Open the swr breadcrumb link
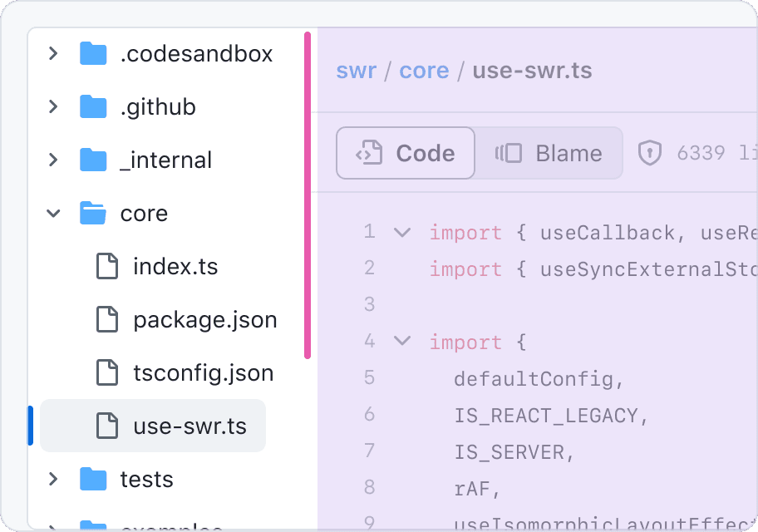This screenshot has height=532, width=758. (356, 71)
